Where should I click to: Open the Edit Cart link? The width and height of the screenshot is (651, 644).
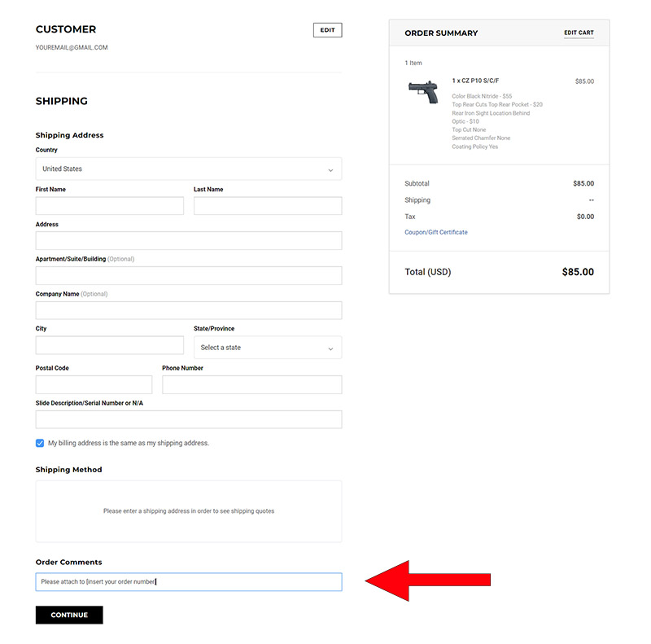click(579, 33)
